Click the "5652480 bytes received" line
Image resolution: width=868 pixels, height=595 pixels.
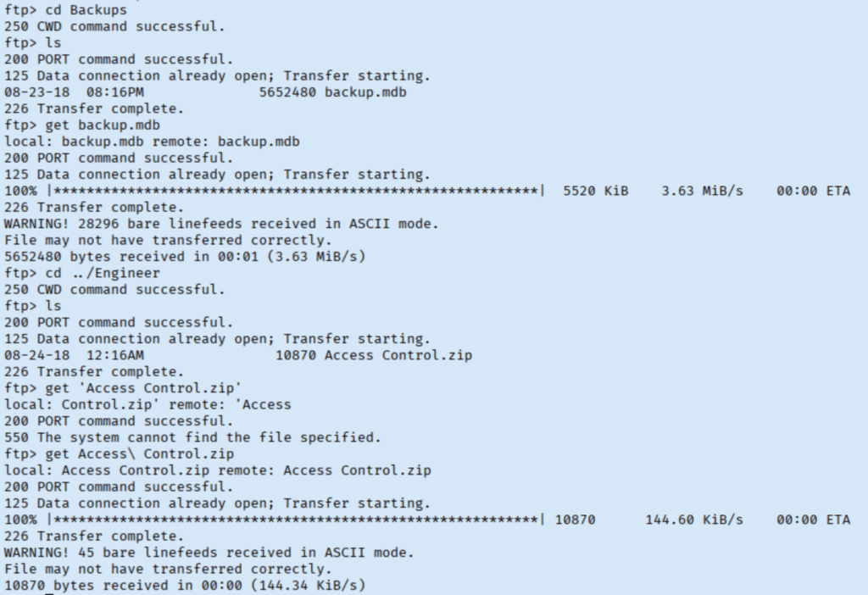click(x=185, y=256)
